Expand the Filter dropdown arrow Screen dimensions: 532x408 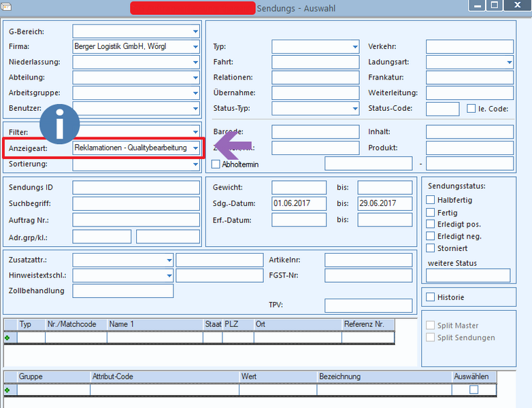195,132
